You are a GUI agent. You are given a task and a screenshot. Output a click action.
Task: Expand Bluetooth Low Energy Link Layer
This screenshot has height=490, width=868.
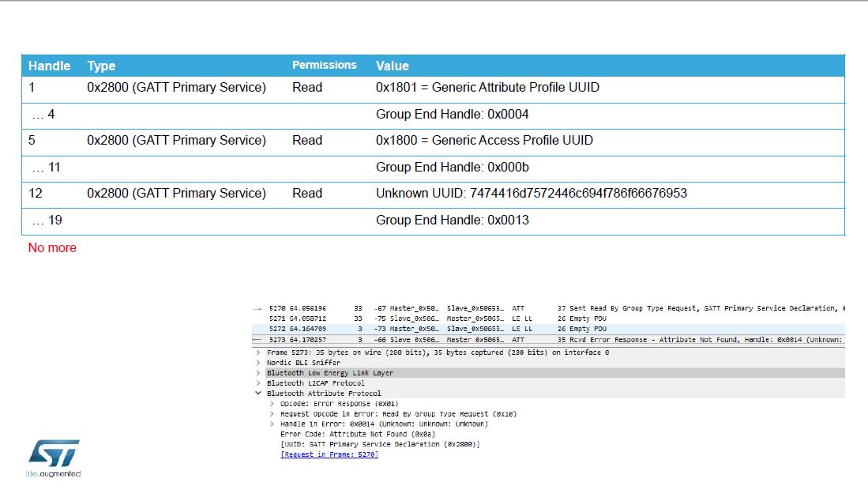click(x=258, y=373)
